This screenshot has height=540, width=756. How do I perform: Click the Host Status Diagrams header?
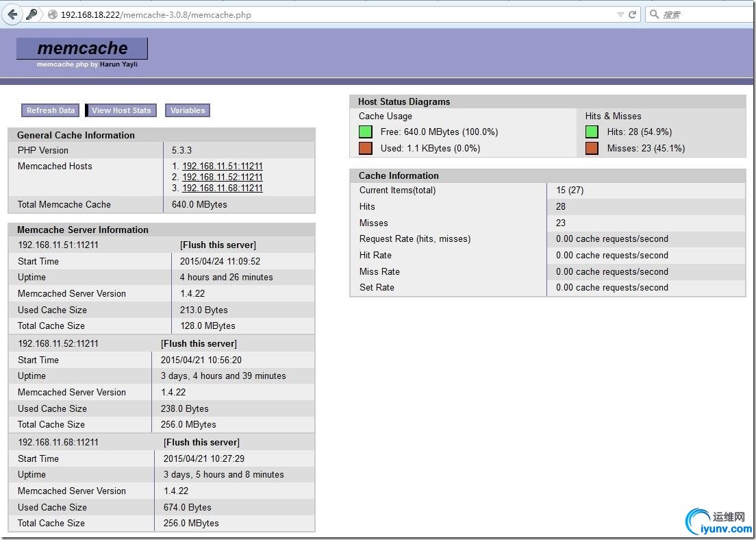pyautogui.click(x=403, y=102)
